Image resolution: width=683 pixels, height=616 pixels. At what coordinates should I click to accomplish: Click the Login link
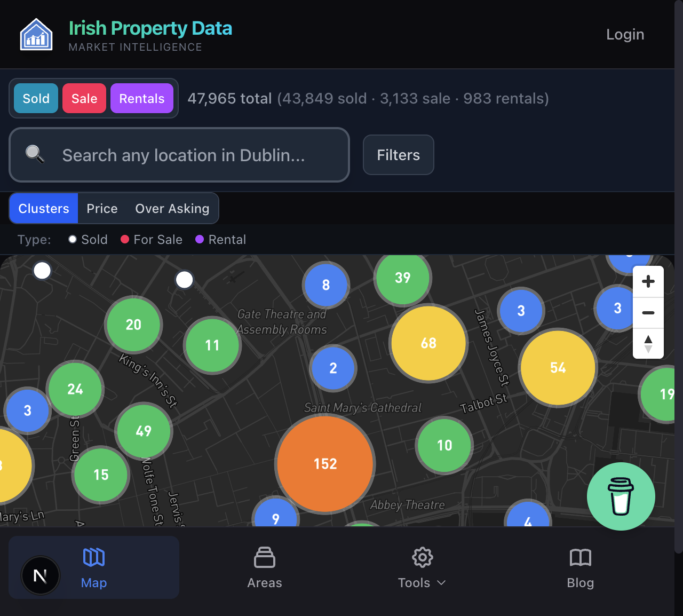(624, 34)
